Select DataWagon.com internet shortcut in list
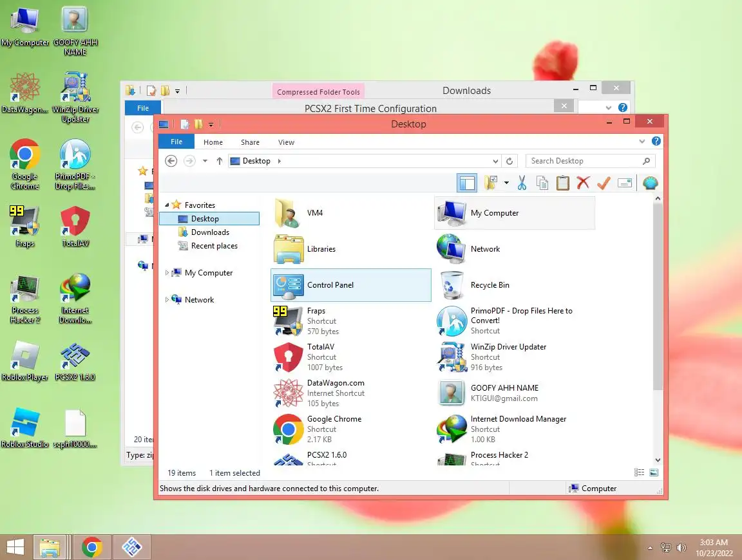The width and height of the screenshot is (742, 560). pos(350,393)
